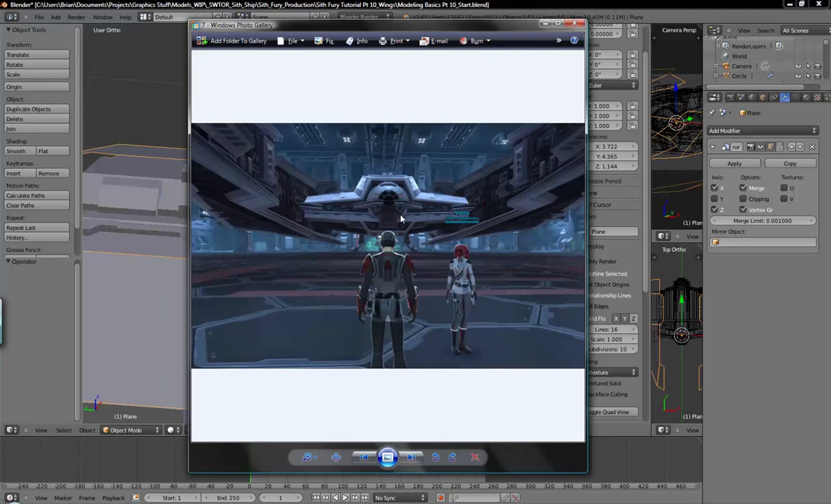Rotate the photo counterclockwise
This screenshot has width=831, height=504.
pyautogui.click(x=436, y=457)
